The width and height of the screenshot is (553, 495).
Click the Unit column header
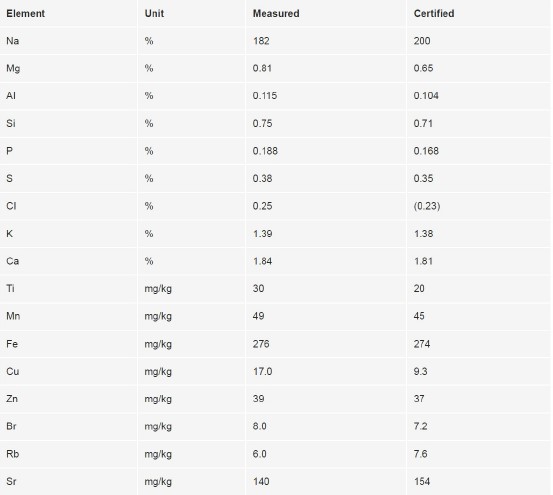(154, 13)
